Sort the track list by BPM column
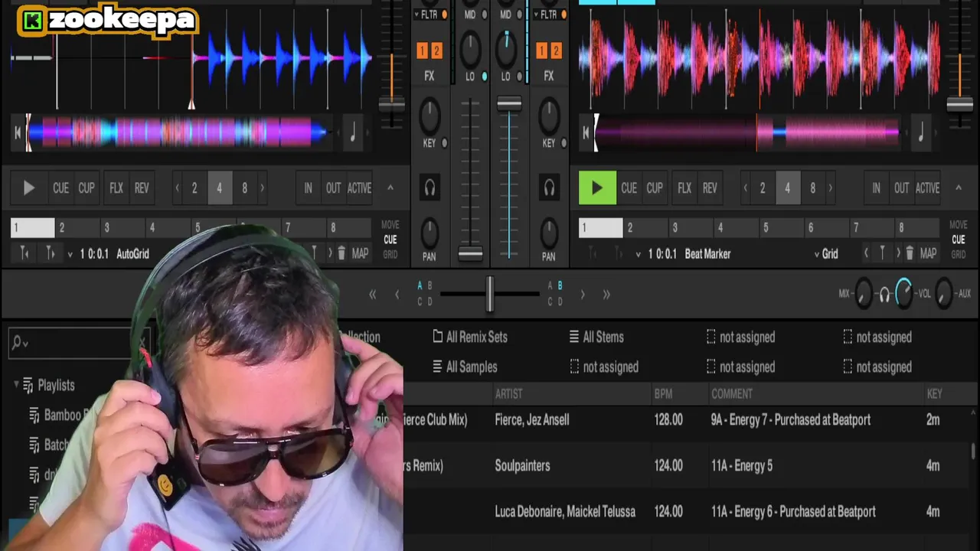 click(x=663, y=393)
